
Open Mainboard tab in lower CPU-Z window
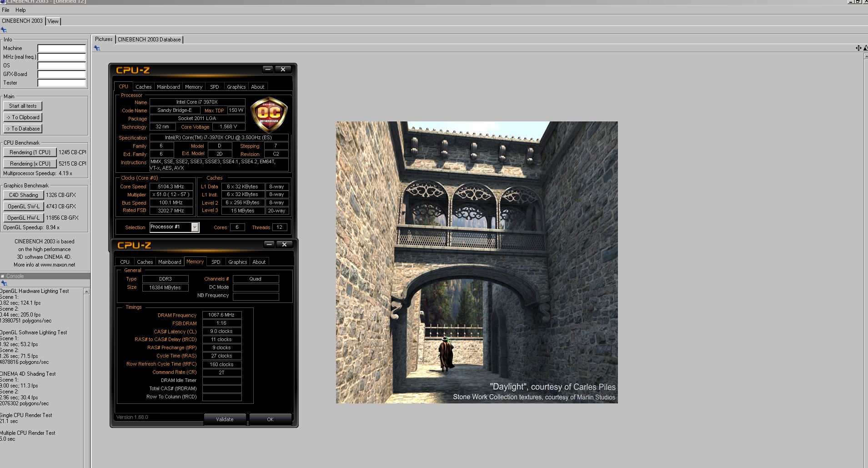tap(170, 262)
